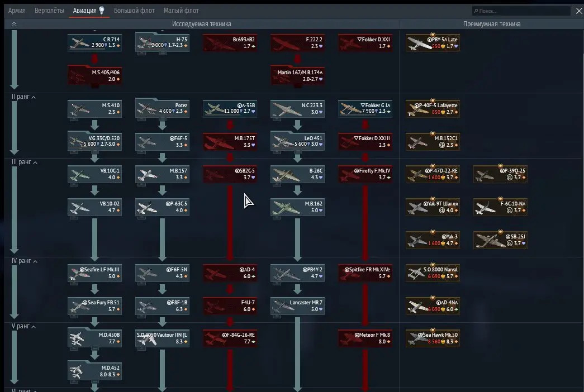Screen dimensions: 584x392
Task: Select the M.B.175T card
Action: click(230, 141)
